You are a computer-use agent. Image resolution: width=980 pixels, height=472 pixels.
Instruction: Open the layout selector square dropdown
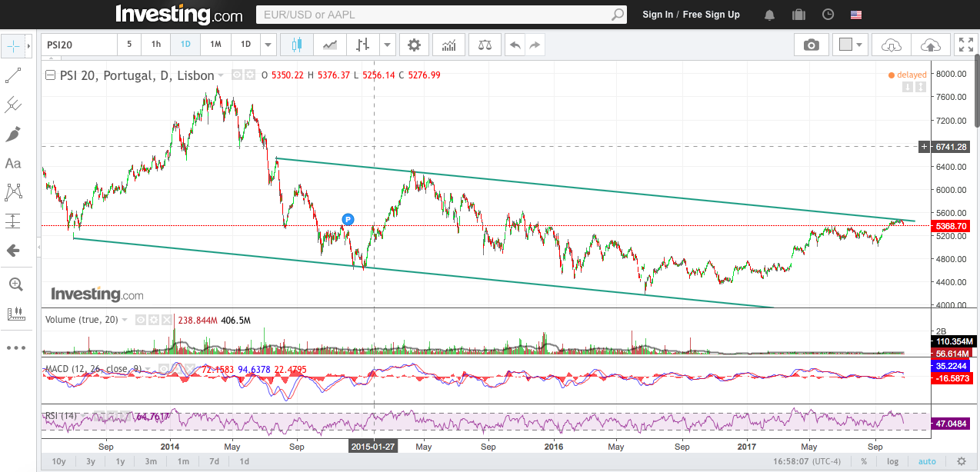coord(851,45)
